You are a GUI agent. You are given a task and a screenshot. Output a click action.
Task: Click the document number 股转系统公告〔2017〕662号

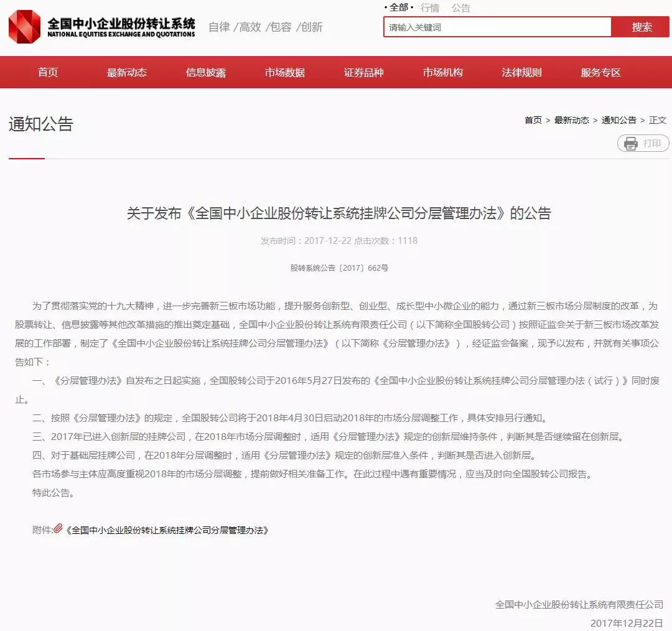[x=339, y=268]
